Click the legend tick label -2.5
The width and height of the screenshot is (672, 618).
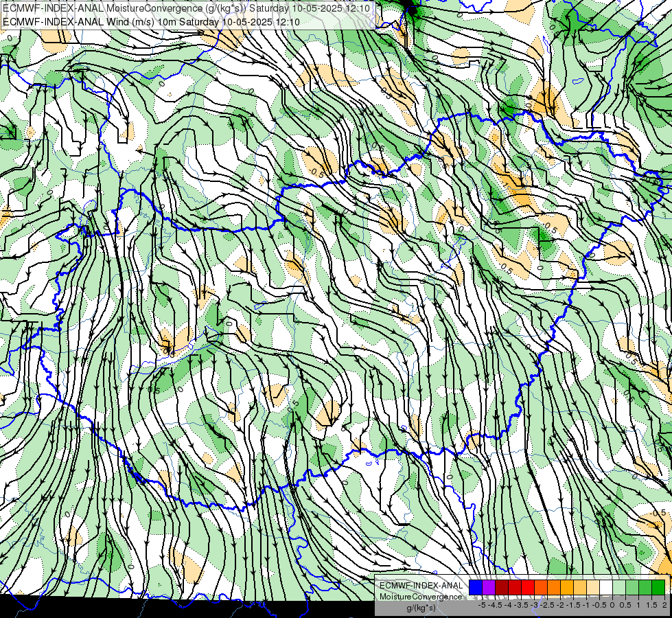click(x=547, y=605)
